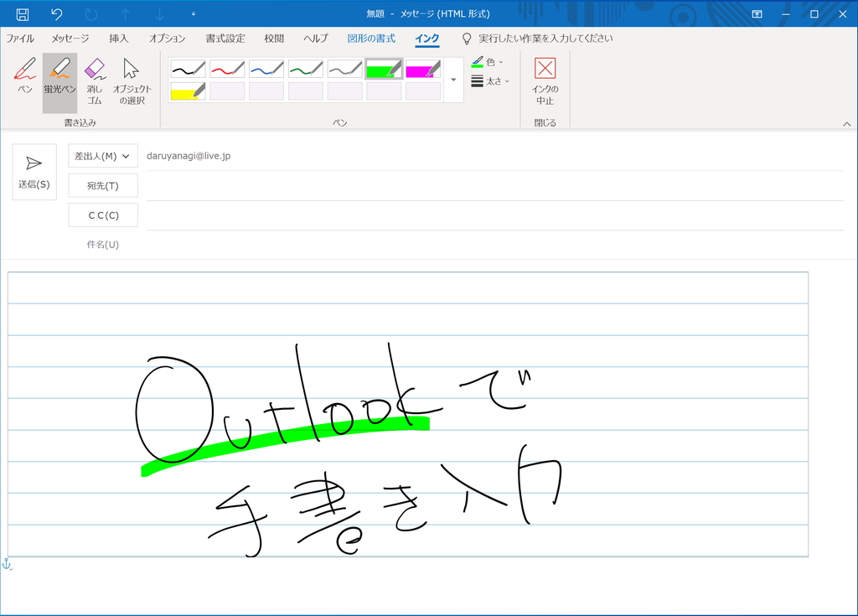This screenshot has height=616, width=858.
Task: Select the 消しゴム eraser tool
Action: coord(95,81)
